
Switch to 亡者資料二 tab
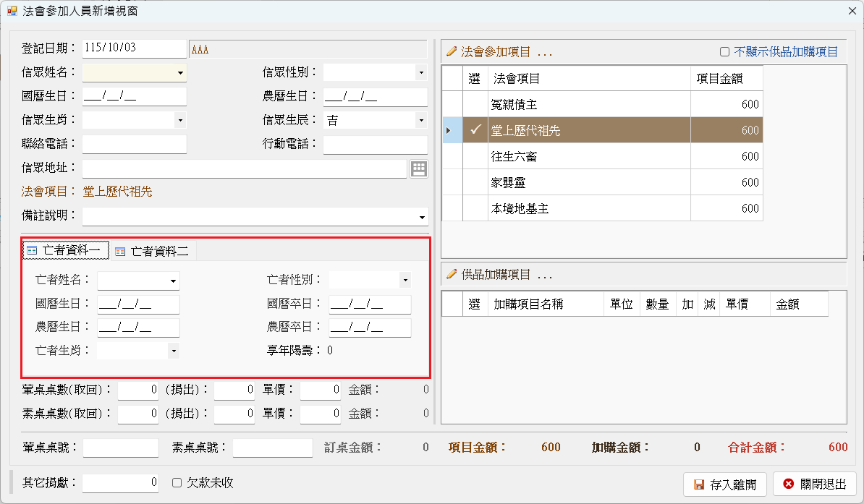click(x=153, y=251)
